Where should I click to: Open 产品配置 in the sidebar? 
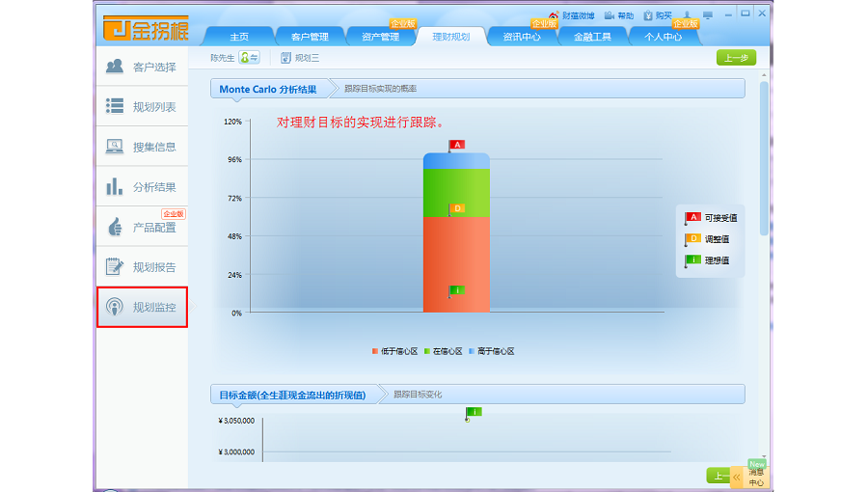142,228
